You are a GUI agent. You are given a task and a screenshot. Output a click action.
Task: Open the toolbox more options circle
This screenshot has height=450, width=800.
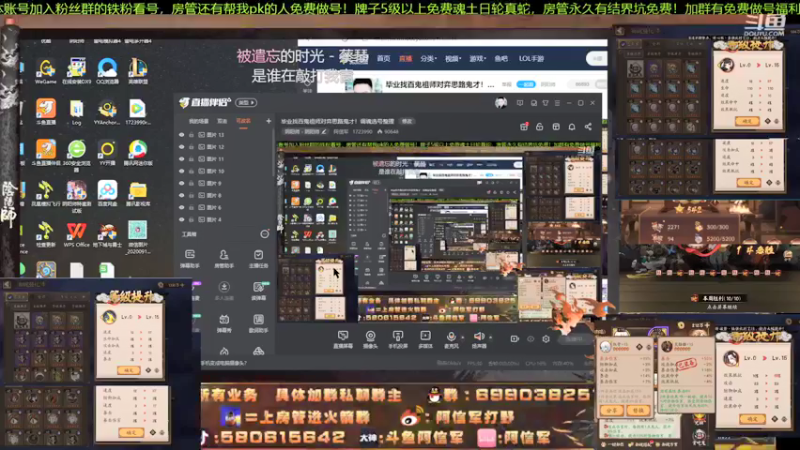click(264, 234)
